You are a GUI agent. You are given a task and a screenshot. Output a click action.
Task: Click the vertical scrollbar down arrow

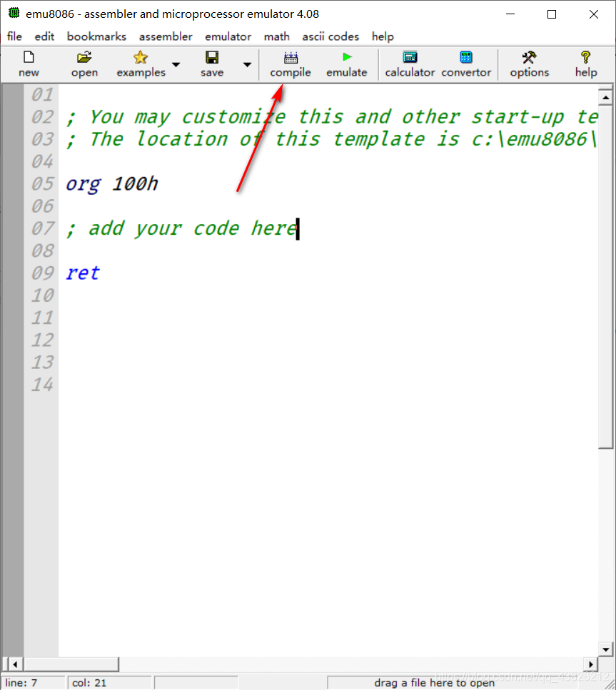click(x=606, y=649)
